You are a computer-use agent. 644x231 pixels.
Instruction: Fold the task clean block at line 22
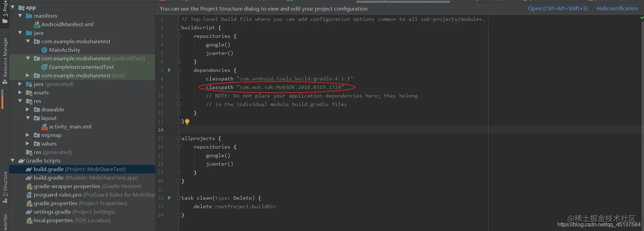179,198
